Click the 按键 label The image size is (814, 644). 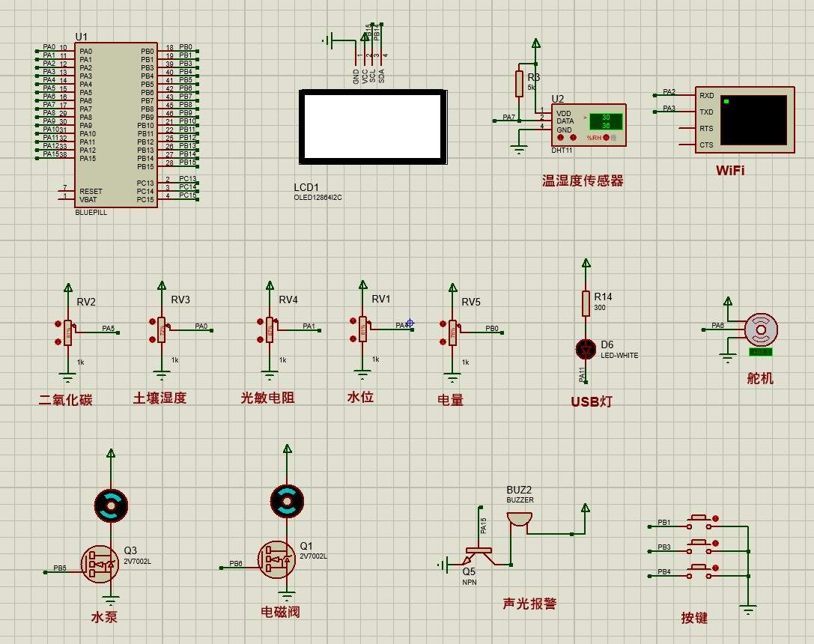[694, 618]
